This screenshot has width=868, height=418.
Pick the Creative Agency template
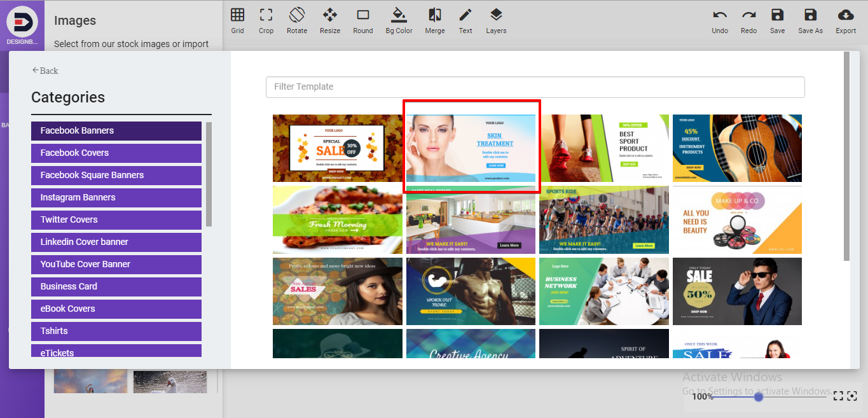pos(471,344)
